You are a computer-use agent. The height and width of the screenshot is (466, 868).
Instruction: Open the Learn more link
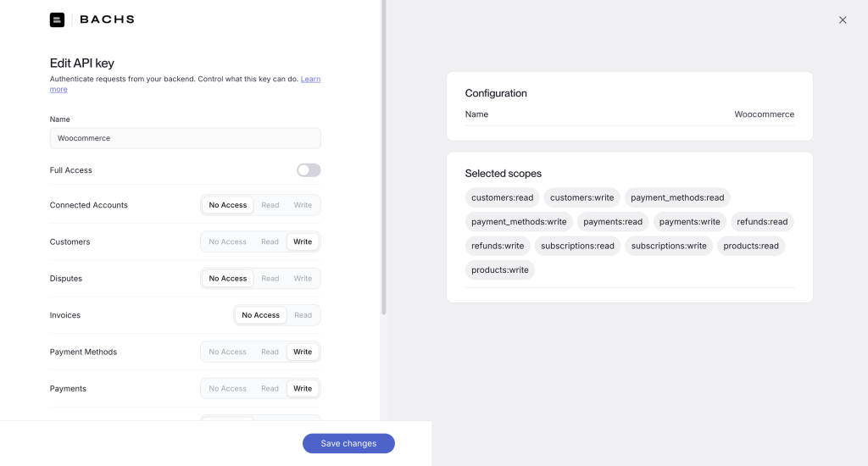pyautogui.click(x=310, y=79)
